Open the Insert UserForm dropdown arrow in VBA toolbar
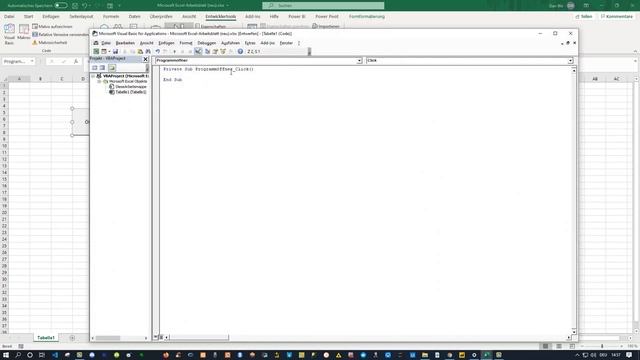The image size is (640, 360). 109,51
